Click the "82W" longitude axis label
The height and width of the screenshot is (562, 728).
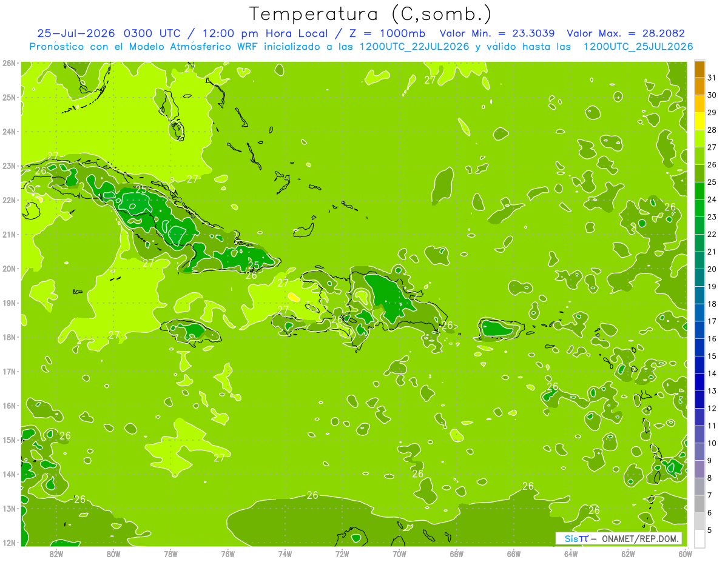tap(56, 554)
